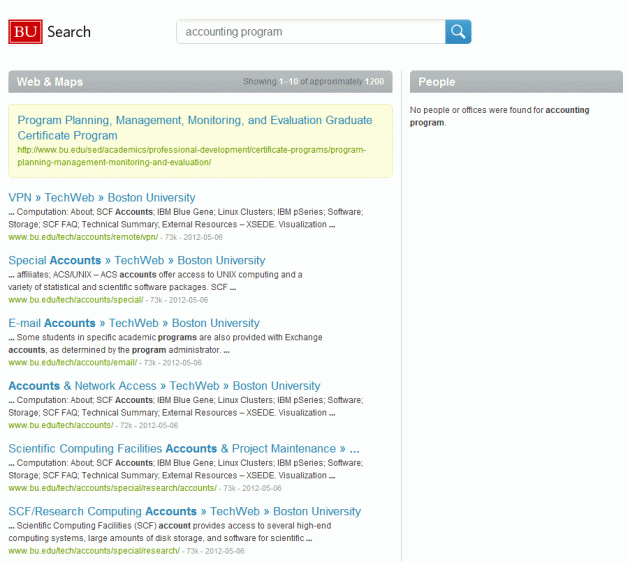The height and width of the screenshot is (562, 630).
Task: Open Special Accounts » TechWeb result
Action: (137, 260)
